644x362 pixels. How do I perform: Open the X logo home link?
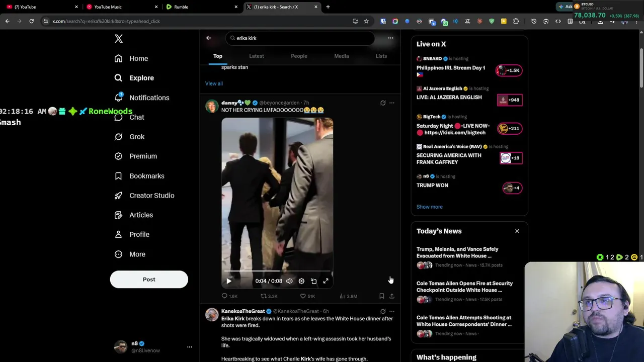point(119,39)
